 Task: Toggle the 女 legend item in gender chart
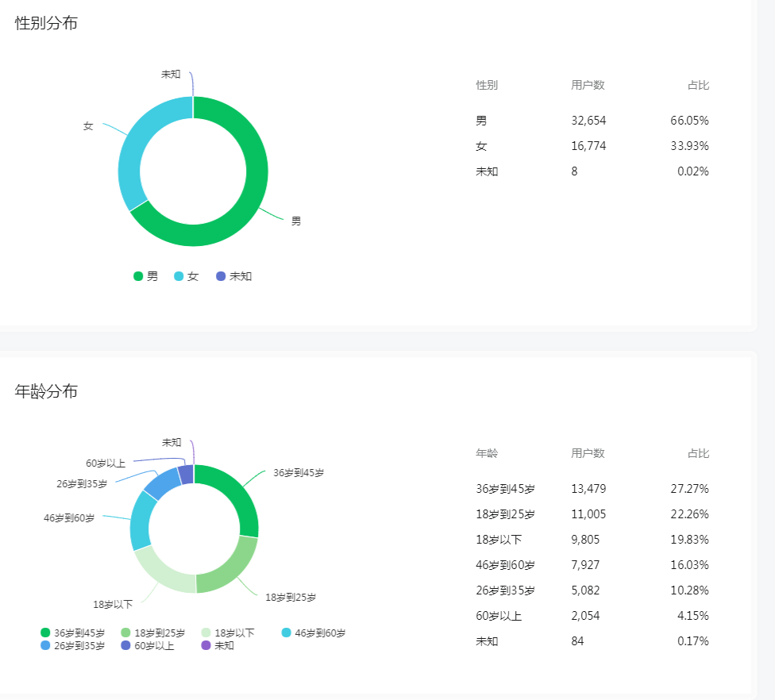187,276
